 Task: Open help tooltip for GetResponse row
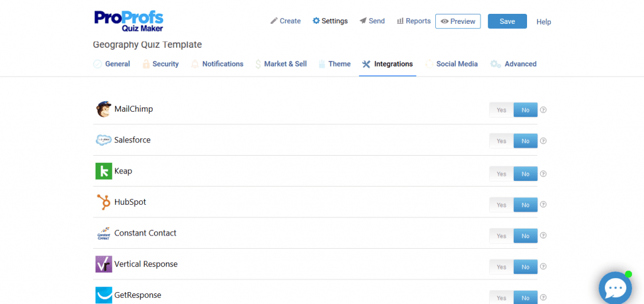pos(543,298)
